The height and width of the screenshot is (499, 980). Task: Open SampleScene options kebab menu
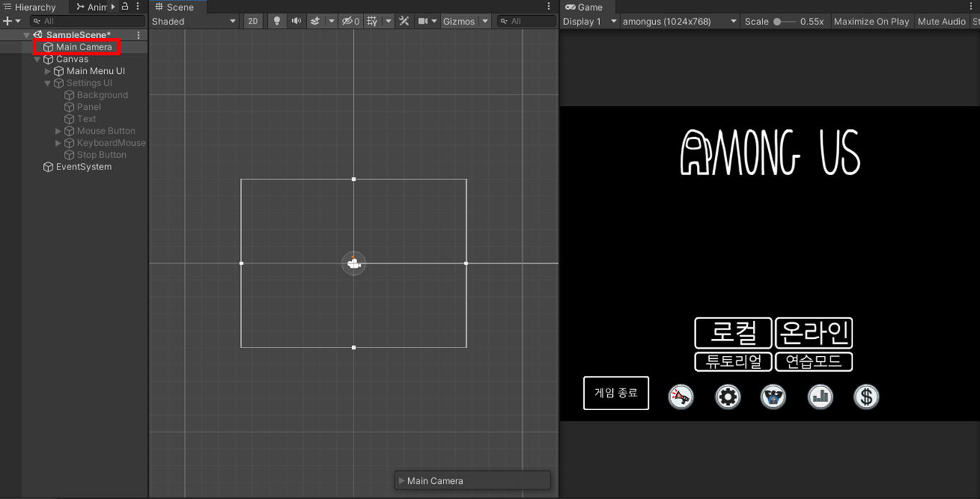139,34
